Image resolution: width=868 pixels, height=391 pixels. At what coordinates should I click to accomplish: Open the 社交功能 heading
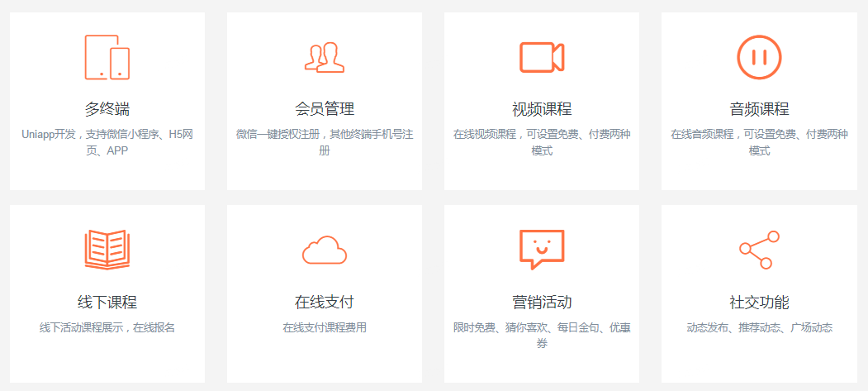[x=759, y=302]
